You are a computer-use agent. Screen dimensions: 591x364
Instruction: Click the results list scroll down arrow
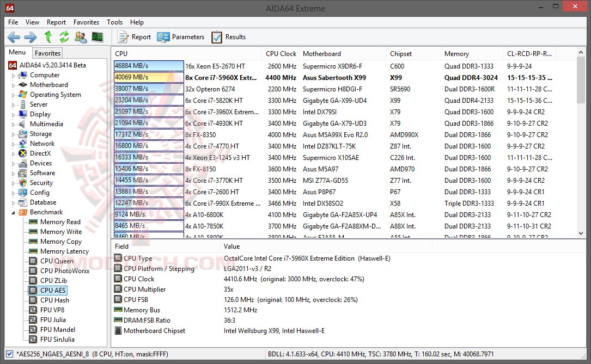(x=581, y=233)
